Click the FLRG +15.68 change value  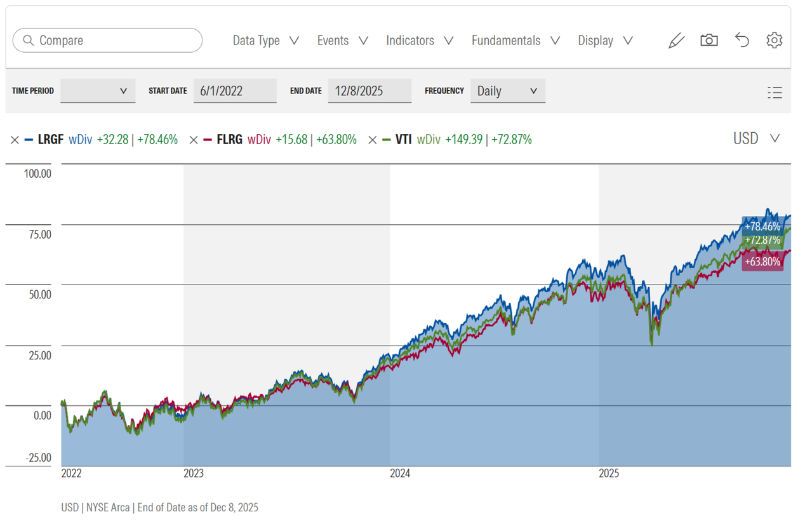click(x=291, y=139)
